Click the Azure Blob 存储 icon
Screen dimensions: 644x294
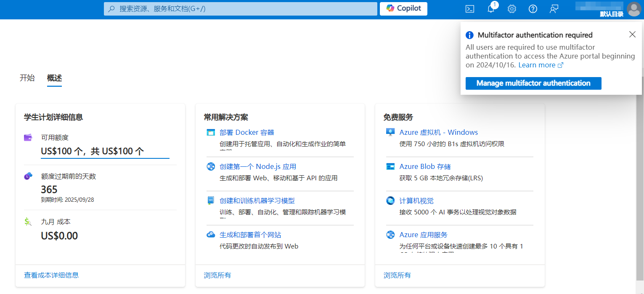pos(390,166)
